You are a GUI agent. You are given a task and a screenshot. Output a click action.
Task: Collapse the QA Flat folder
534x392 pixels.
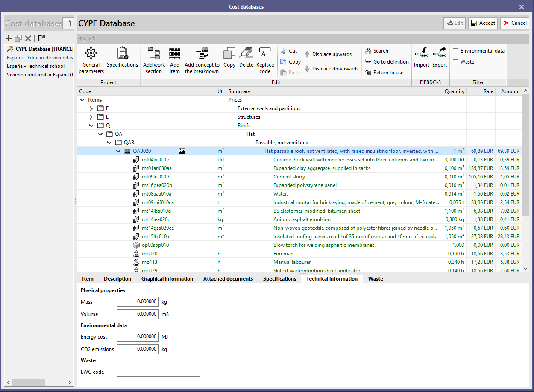pyautogui.click(x=100, y=134)
